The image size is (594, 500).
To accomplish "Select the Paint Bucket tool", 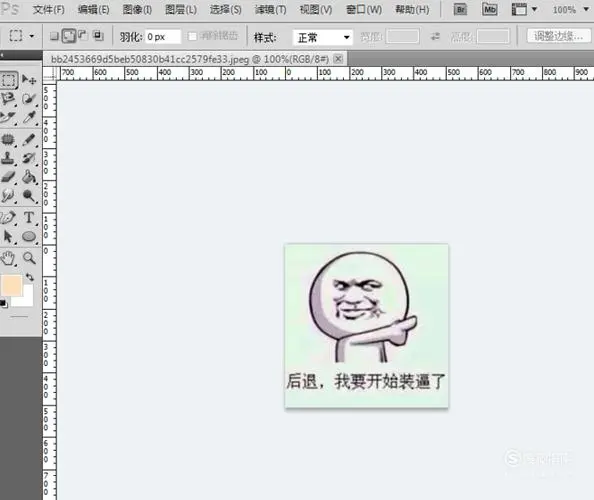I will pos(29,177).
